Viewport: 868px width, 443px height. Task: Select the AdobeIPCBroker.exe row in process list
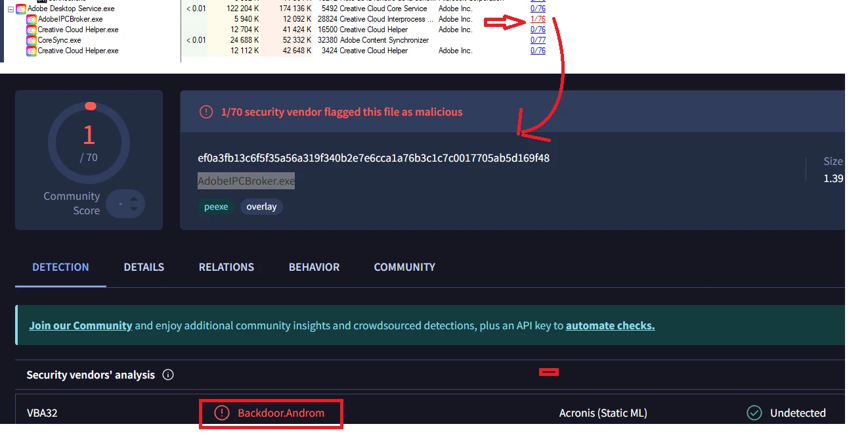pyautogui.click(x=70, y=19)
